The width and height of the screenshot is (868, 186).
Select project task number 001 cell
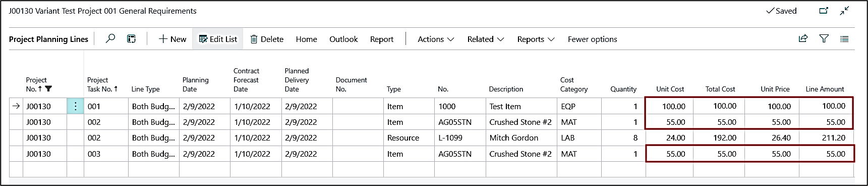pos(106,106)
